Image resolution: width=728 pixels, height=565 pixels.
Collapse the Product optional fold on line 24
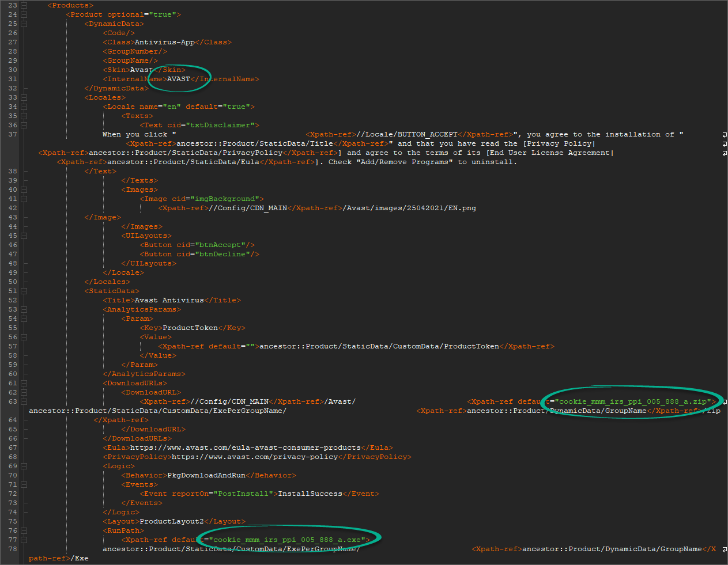coord(24,14)
